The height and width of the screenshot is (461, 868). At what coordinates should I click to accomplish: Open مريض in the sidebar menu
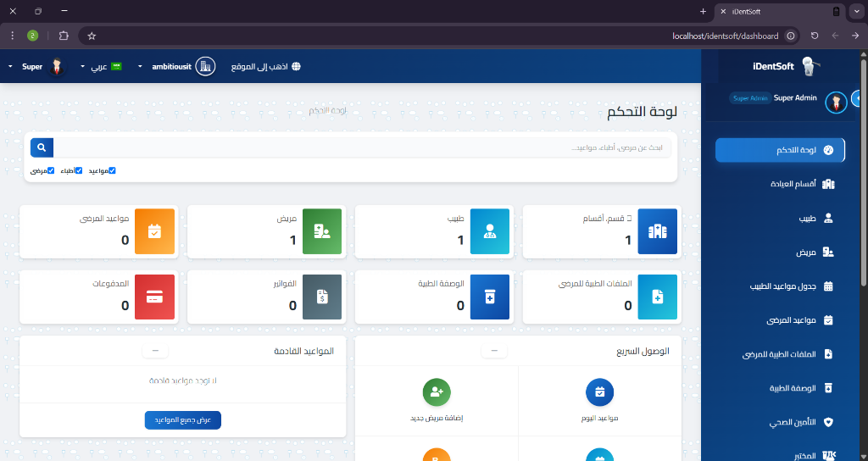(780, 253)
